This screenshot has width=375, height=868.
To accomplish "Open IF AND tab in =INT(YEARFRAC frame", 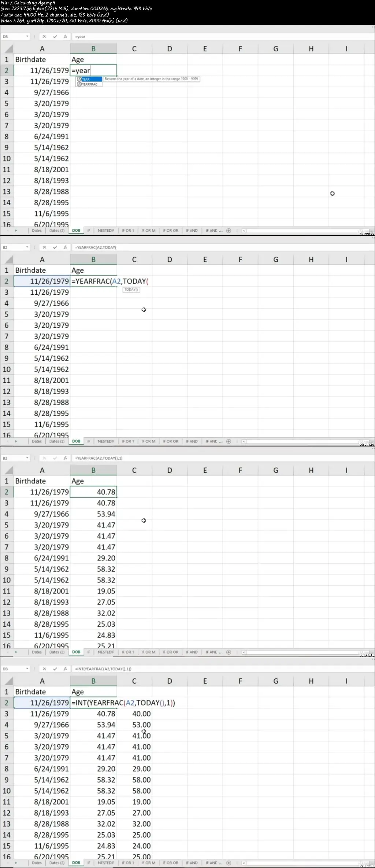I will point(192,863).
